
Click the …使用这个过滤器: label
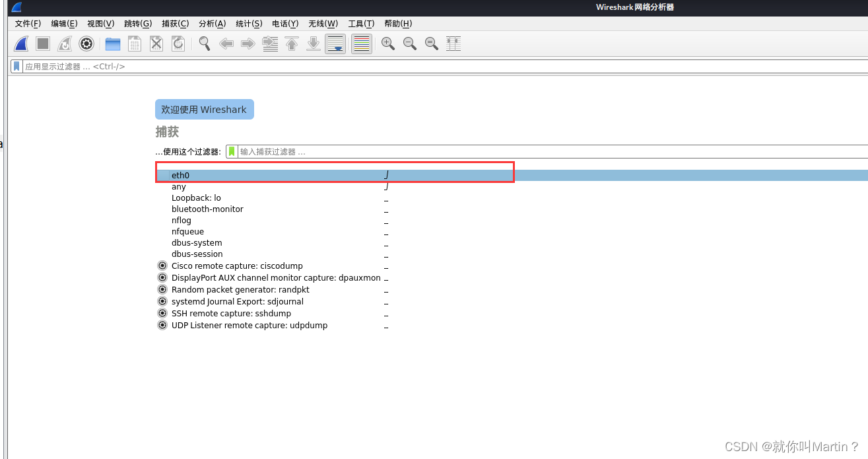click(x=188, y=152)
